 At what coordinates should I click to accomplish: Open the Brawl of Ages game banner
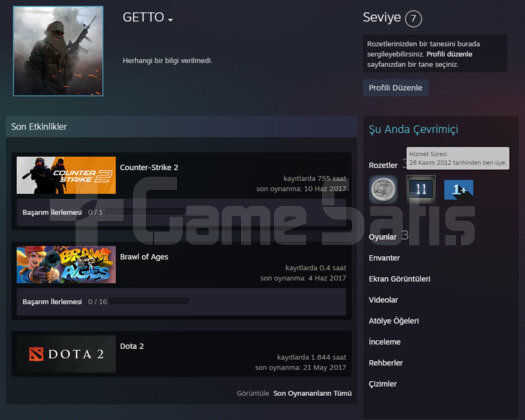66,265
